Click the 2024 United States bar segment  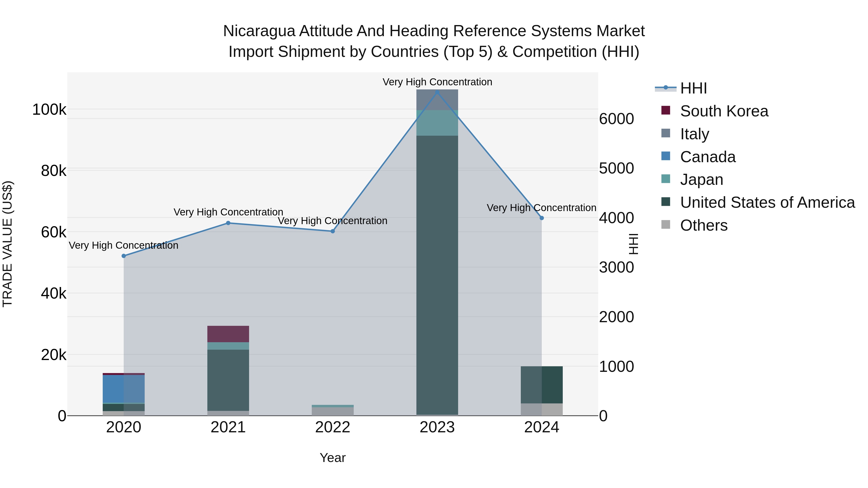[x=542, y=385]
